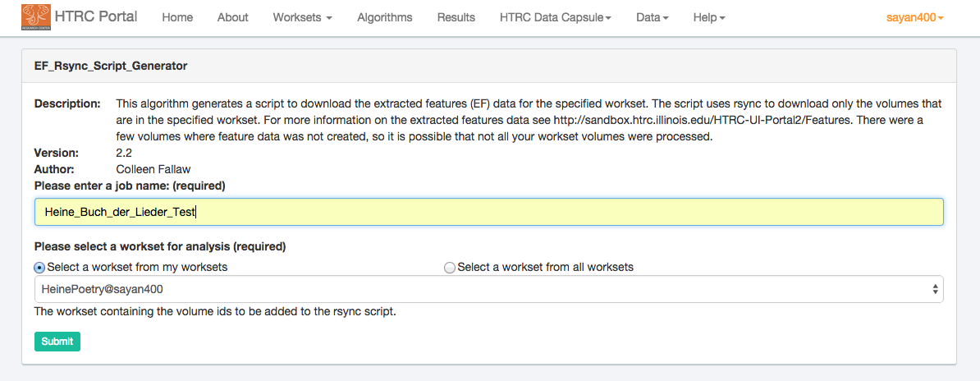Viewport: 980px width, 381px height.
Task: Expand the Help menu
Action: coord(708,17)
